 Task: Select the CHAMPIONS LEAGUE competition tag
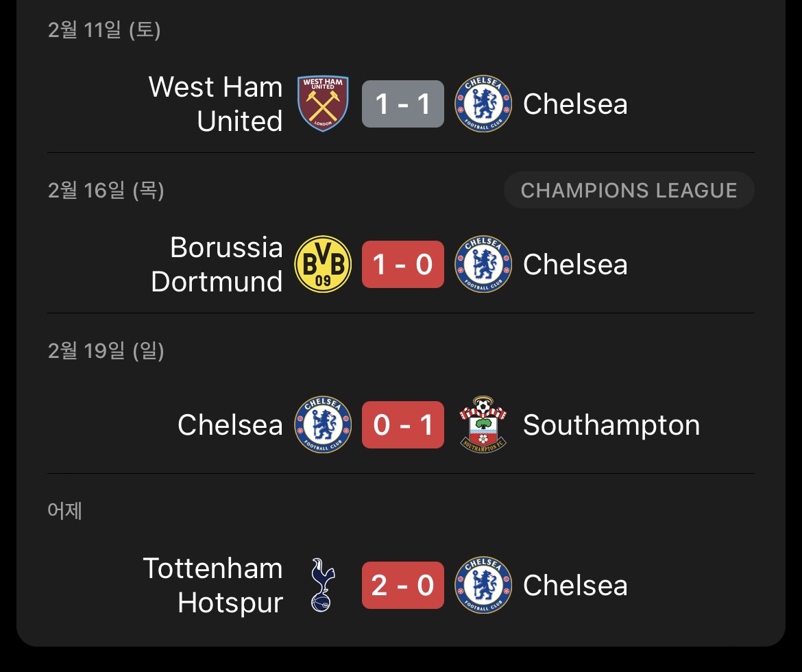[x=629, y=191]
